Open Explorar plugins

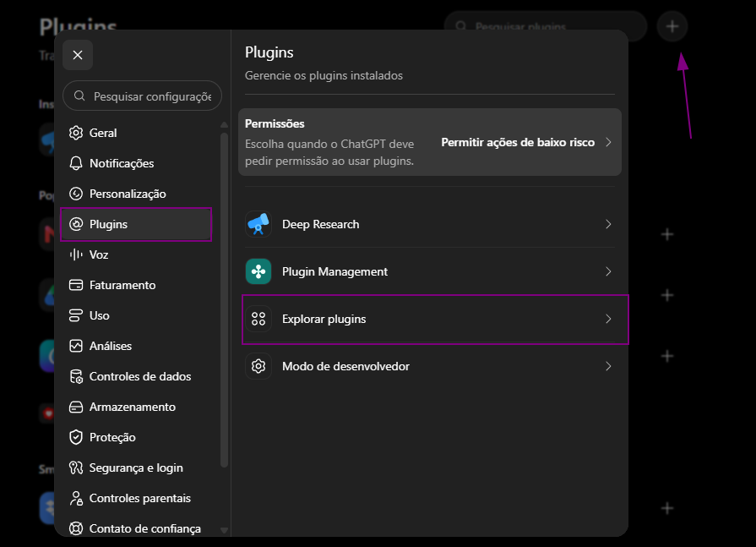coord(430,319)
